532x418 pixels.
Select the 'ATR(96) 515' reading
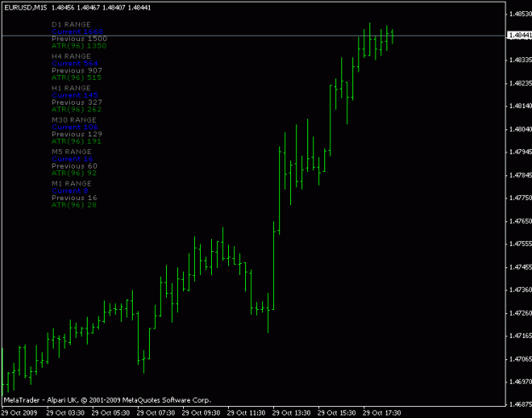(x=77, y=77)
